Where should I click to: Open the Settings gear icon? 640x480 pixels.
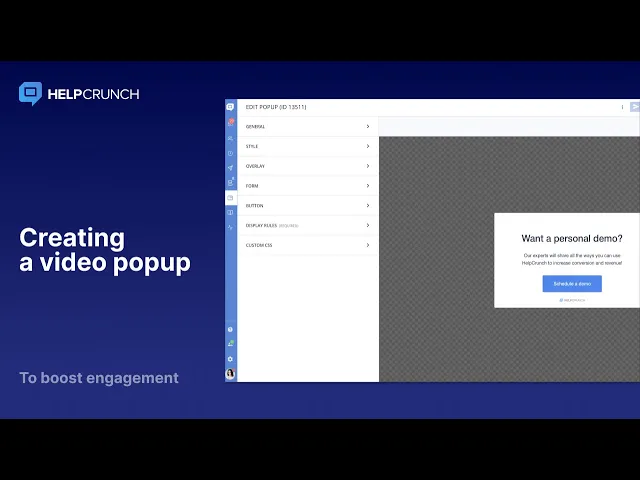(230, 359)
